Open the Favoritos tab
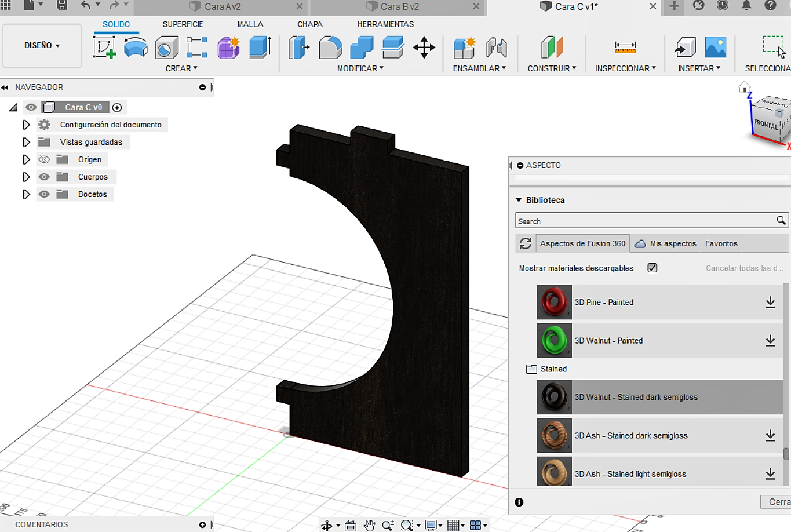This screenshot has height=532, width=791. click(x=721, y=243)
